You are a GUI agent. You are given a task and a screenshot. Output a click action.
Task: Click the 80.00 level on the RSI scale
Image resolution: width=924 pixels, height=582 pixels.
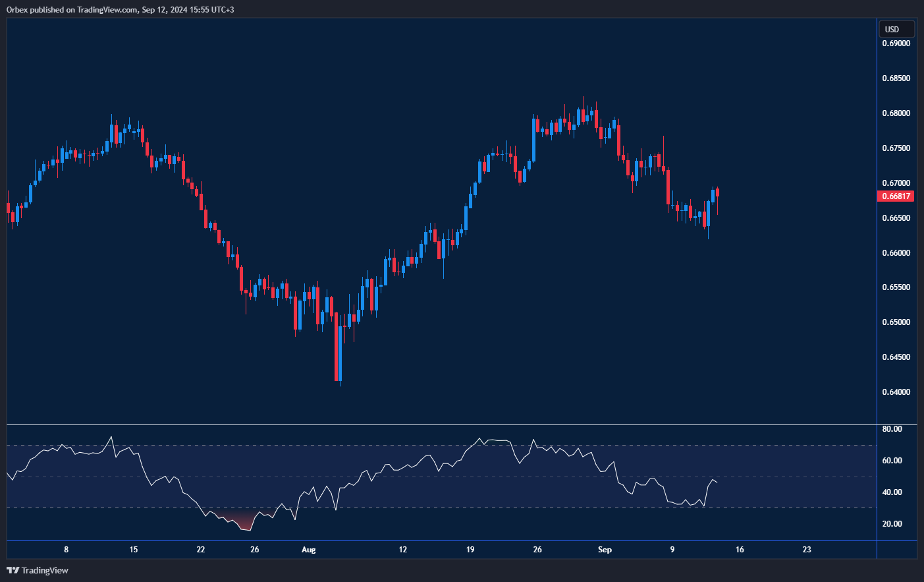(892, 429)
